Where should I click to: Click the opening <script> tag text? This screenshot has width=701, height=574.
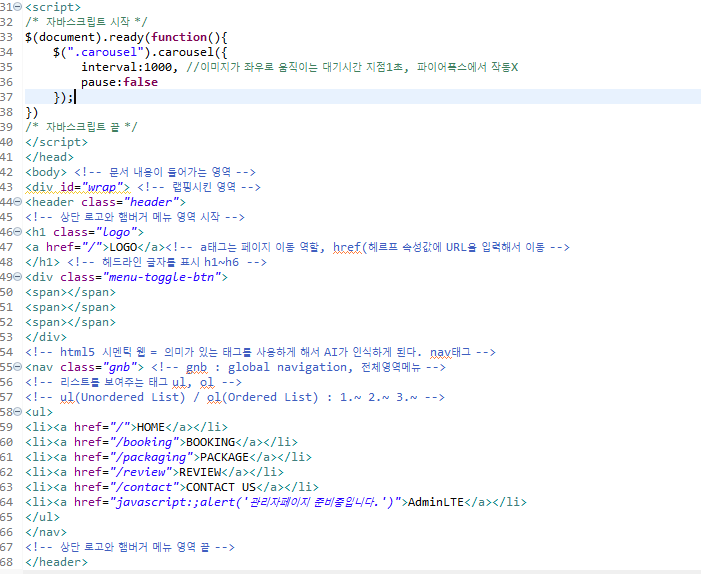point(53,7)
